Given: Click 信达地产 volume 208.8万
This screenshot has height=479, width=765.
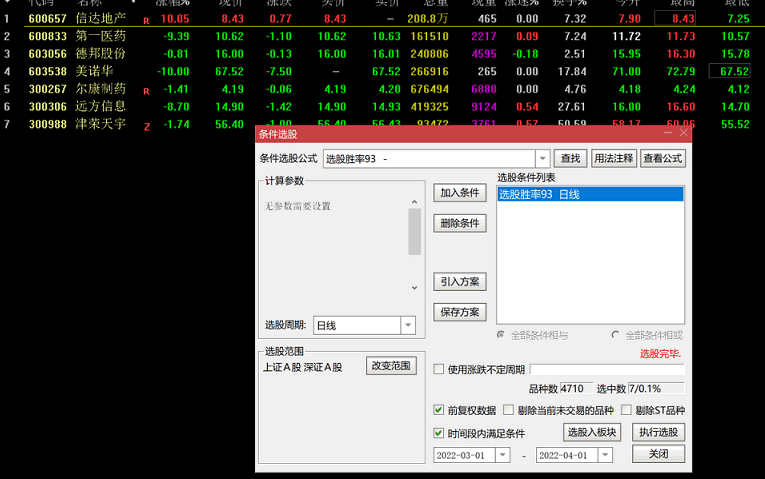Looking at the screenshot, I should (x=427, y=19).
